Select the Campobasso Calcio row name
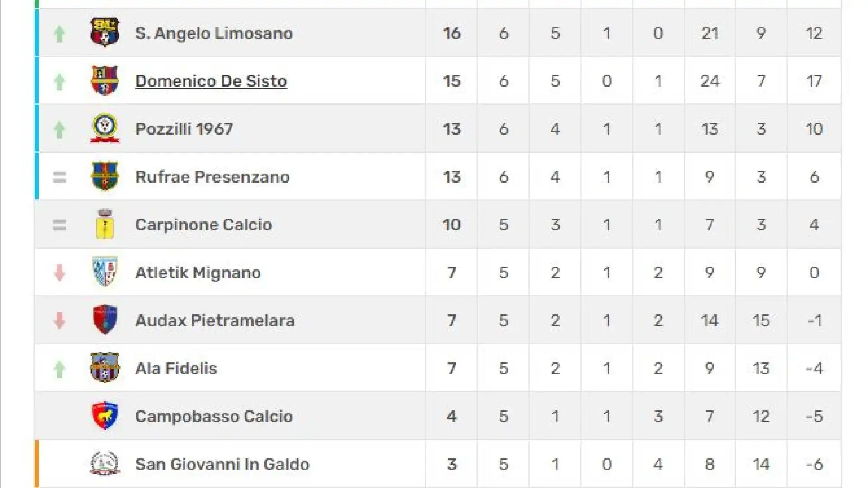The image size is (868, 488). coord(214,416)
